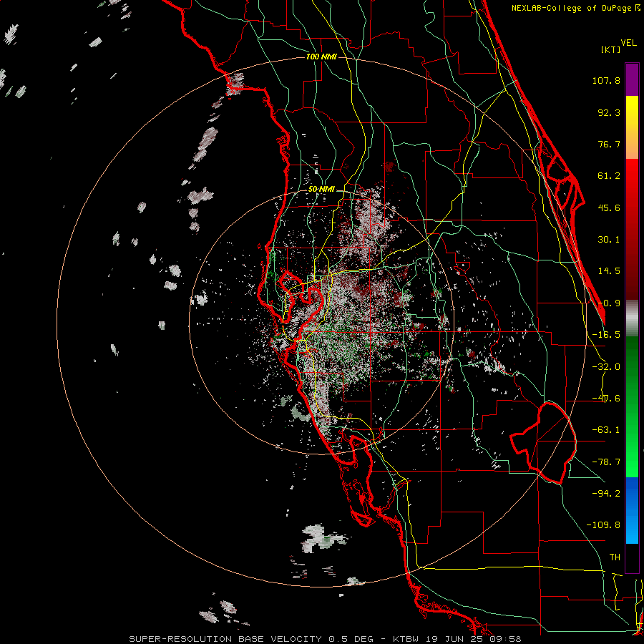This screenshot has height=644, width=644.
Task: Click the 76.7 velocity scale value
Action: coord(609,144)
